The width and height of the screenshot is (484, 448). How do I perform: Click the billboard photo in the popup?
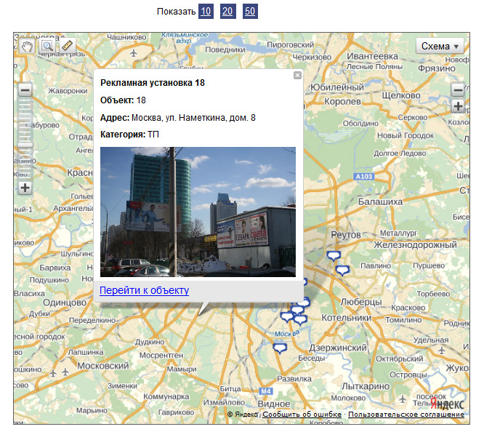pyautogui.click(x=198, y=212)
